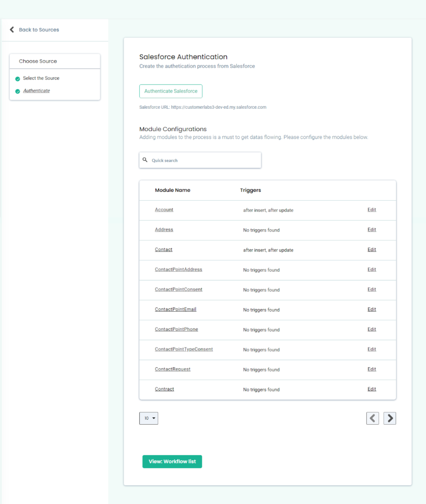The height and width of the screenshot is (504, 426).
Task: Click Edit in the Contract row
Action: point(372,389)
